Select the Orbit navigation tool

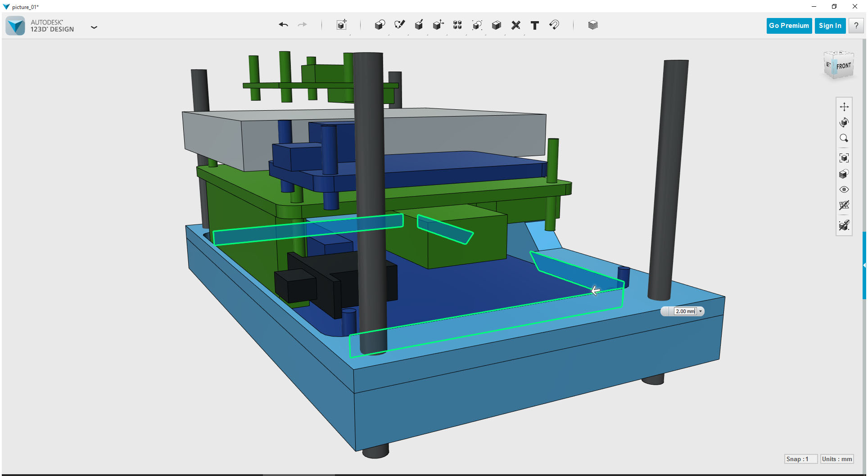(x=844, y=122)
